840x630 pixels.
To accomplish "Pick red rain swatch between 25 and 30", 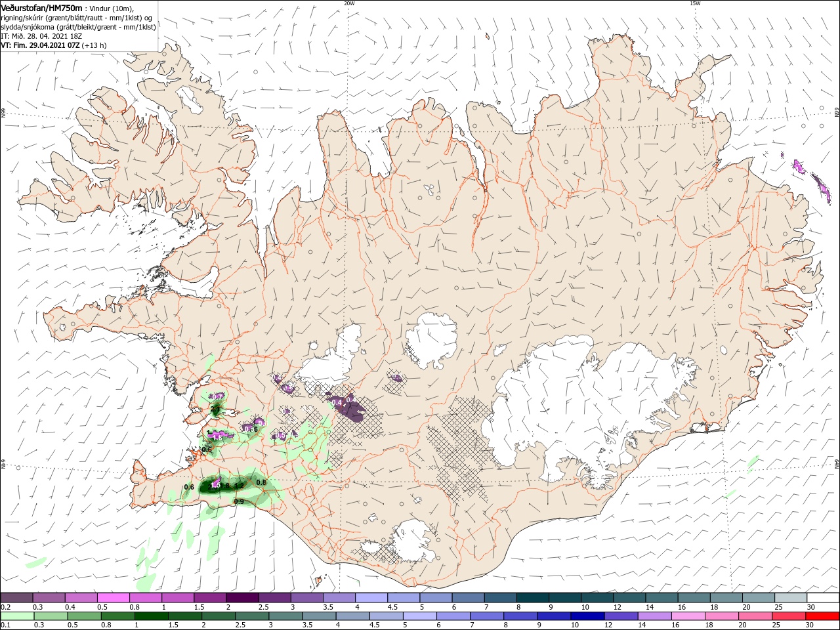I will (x=788, y=616).
